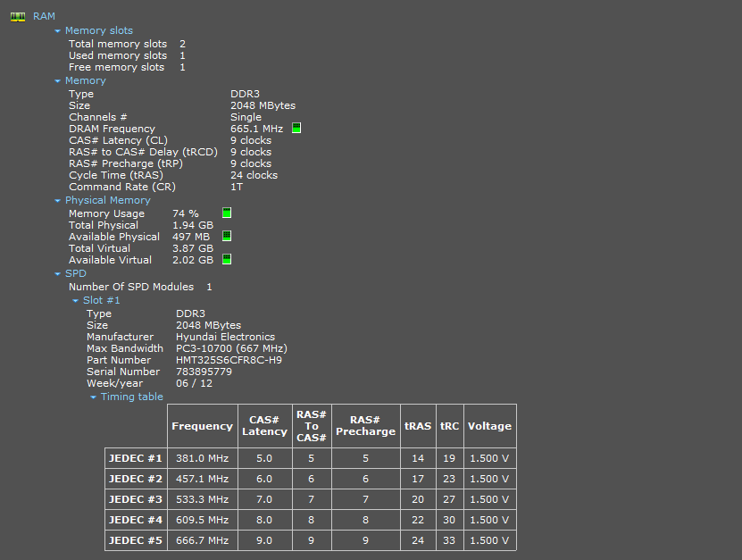Click the green DRAM Frequency indicator
This screenshot has height=560, width=742.
(296, 128)
